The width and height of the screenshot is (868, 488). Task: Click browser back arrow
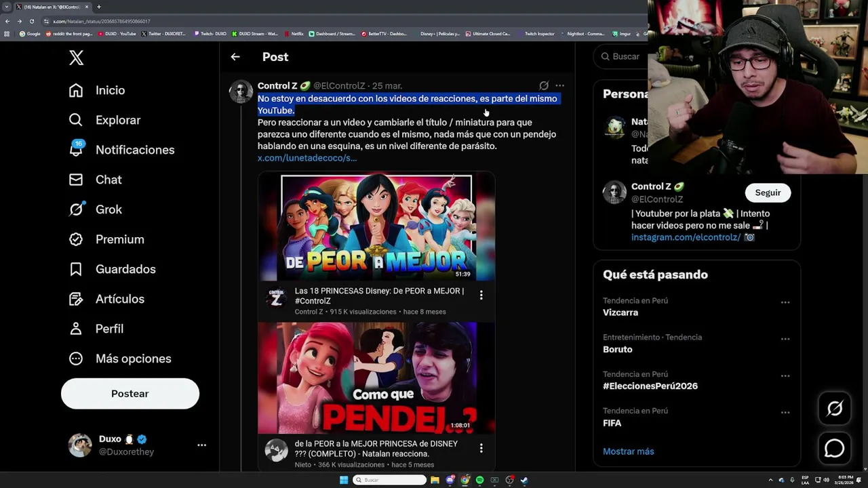(x=7, y=21)
